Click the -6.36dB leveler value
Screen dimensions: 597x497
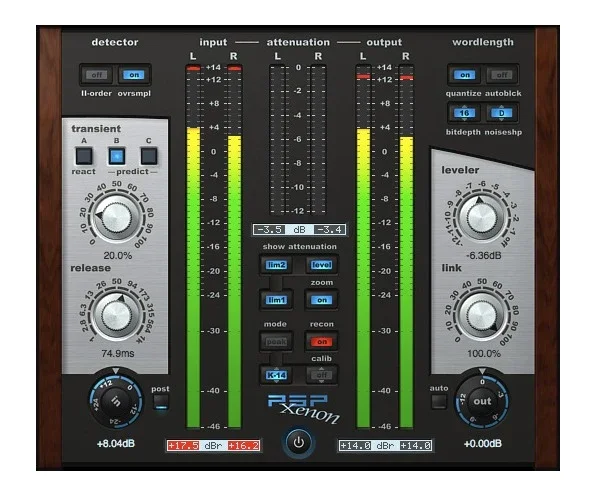click(x=483, y=256)
